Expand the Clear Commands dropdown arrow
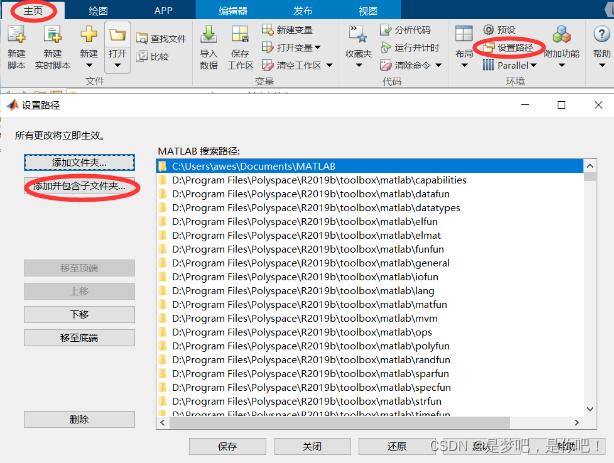Screen dimensions: 614x463 click(x=439, y=65)
